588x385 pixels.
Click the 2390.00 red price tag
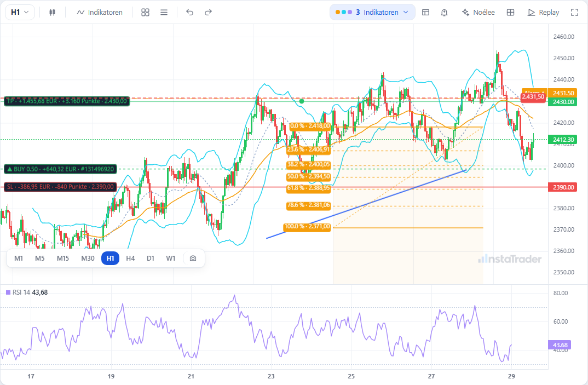tap(562, 187)
